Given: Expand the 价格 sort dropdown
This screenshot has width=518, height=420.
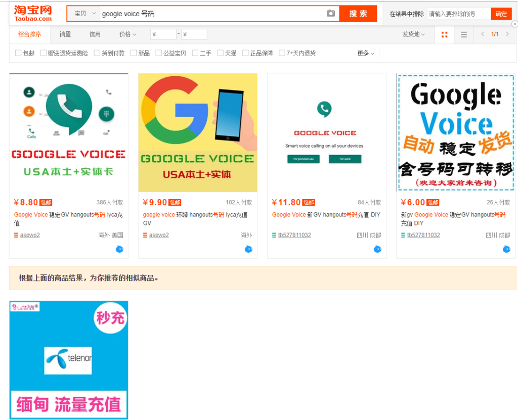Looking at the screenshot, I should coord(127,34).
